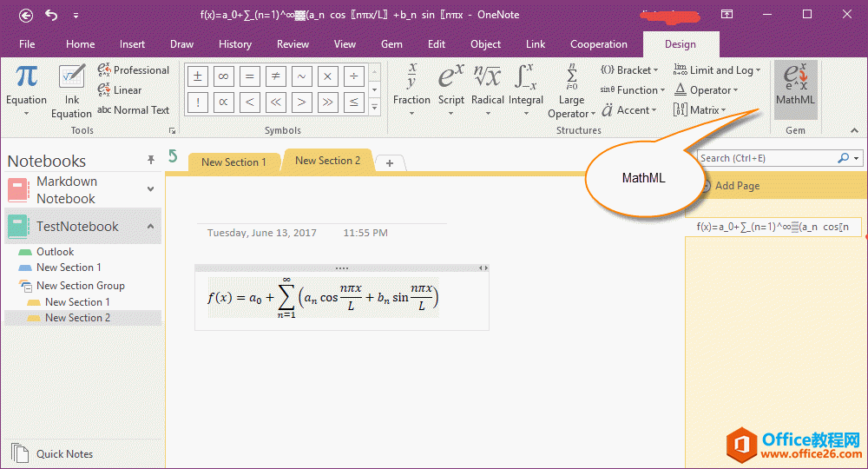Insert the division sign symbol
868x469 pixels.
[354, 76]
